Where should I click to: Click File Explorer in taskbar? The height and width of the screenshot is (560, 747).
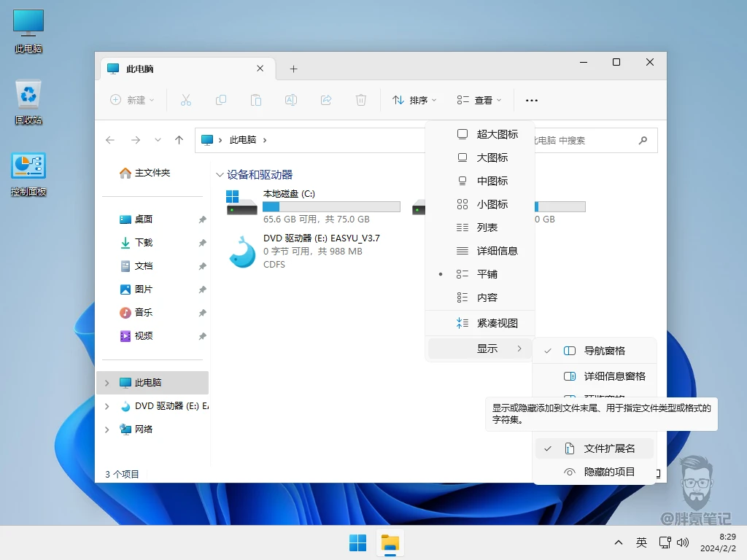click(x=390, y=542)
